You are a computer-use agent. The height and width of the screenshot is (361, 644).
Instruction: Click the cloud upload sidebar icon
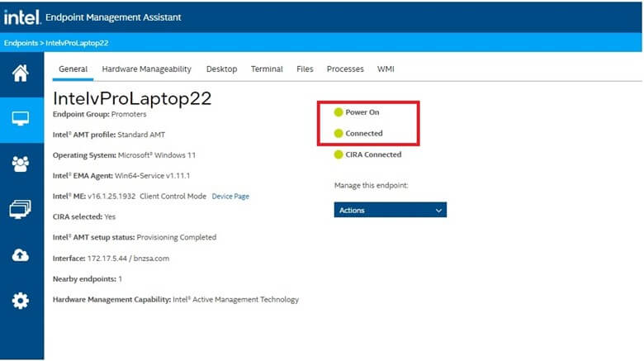point(20,255)
